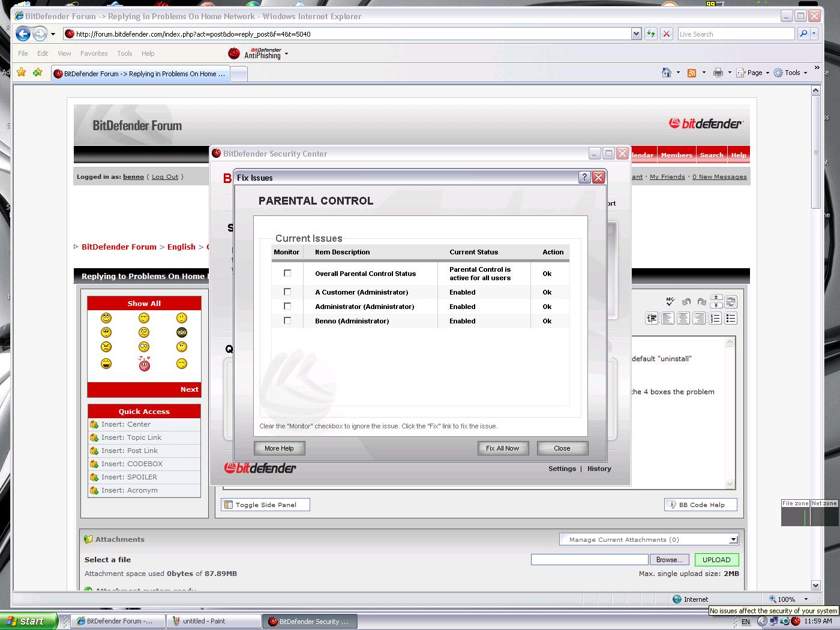Click the Live Search input box
The image size is (840, 630).
pyautogui.click(x=736, y=34)
